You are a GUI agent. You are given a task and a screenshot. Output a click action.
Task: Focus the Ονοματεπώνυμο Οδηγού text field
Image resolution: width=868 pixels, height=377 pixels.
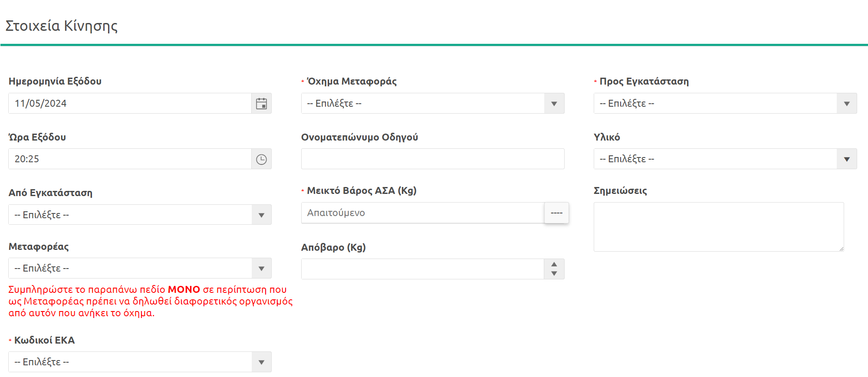432,159
